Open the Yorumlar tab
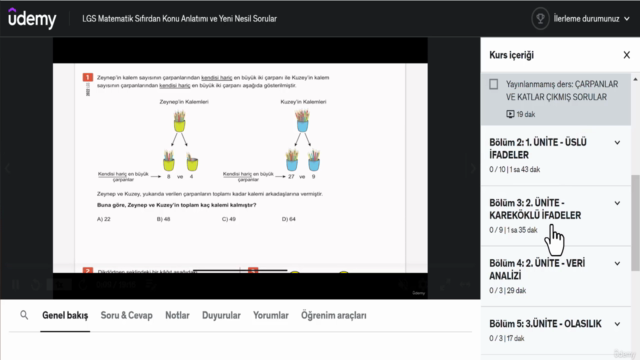The height and width of the screenshot is (360, 640). [271, 316]
